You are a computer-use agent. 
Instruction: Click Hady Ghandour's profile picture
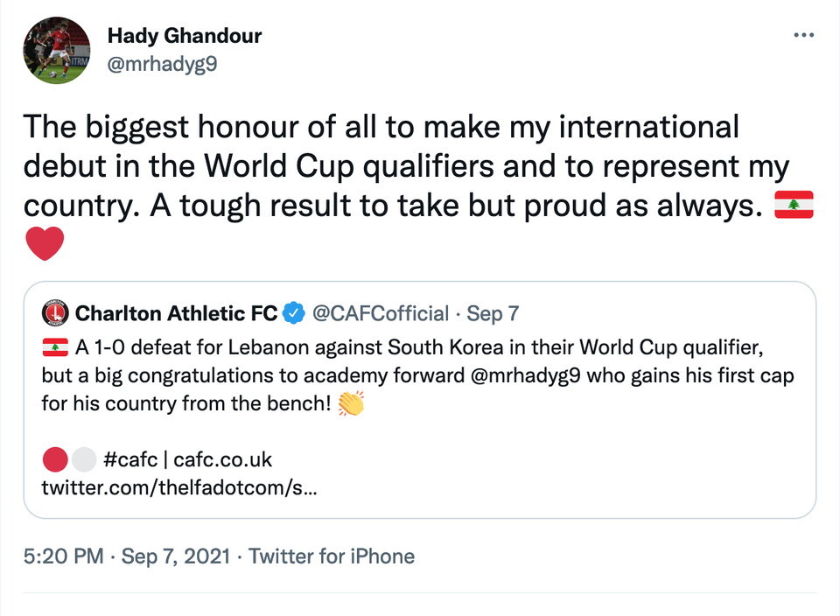pyautogui.click(x=58, y=51)
